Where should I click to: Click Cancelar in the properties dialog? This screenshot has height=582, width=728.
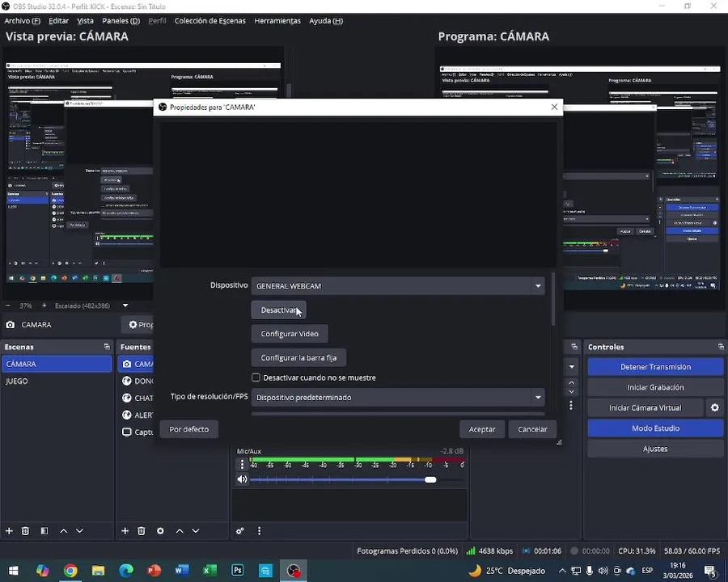(x=532, y=429)
